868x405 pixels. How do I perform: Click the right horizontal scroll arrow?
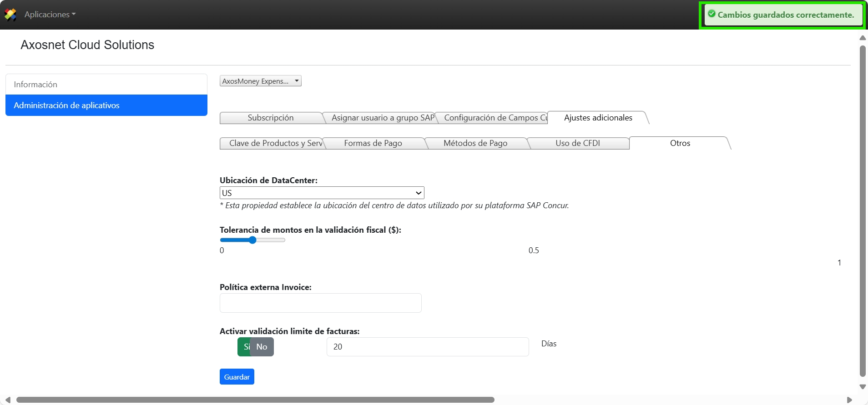click(x=849, y=400)
